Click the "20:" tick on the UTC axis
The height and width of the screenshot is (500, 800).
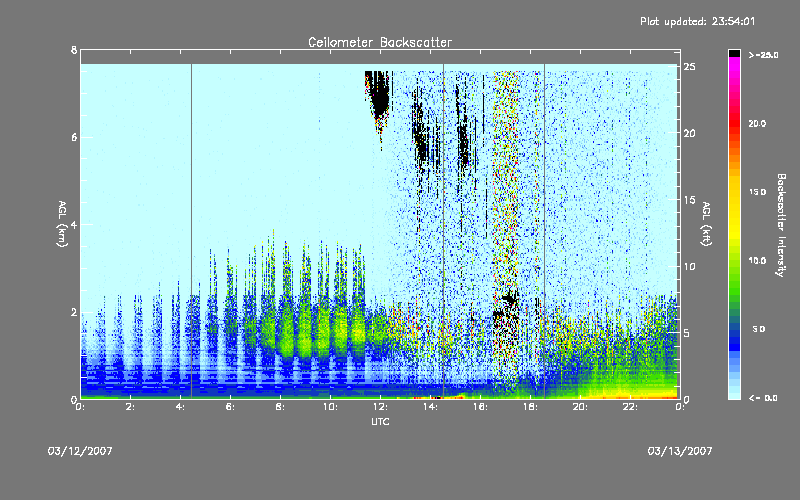click(580, 407)
